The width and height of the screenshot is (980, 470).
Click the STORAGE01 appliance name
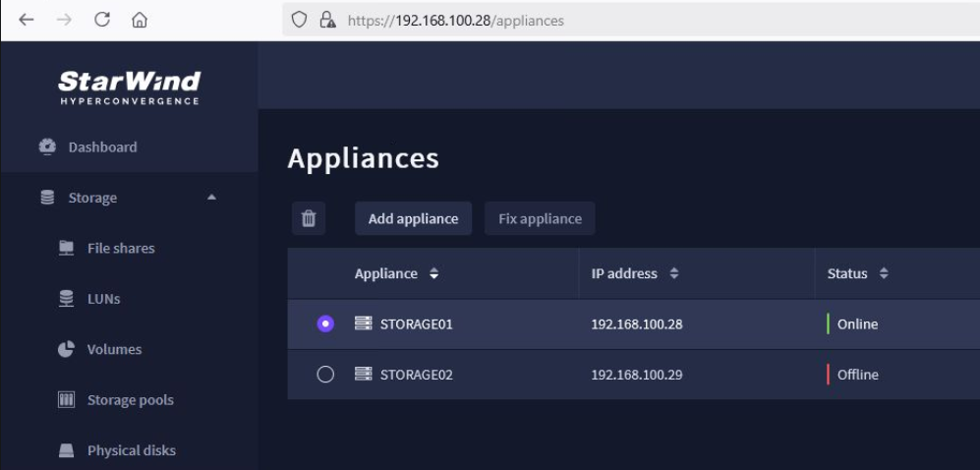tap(416, 324)
